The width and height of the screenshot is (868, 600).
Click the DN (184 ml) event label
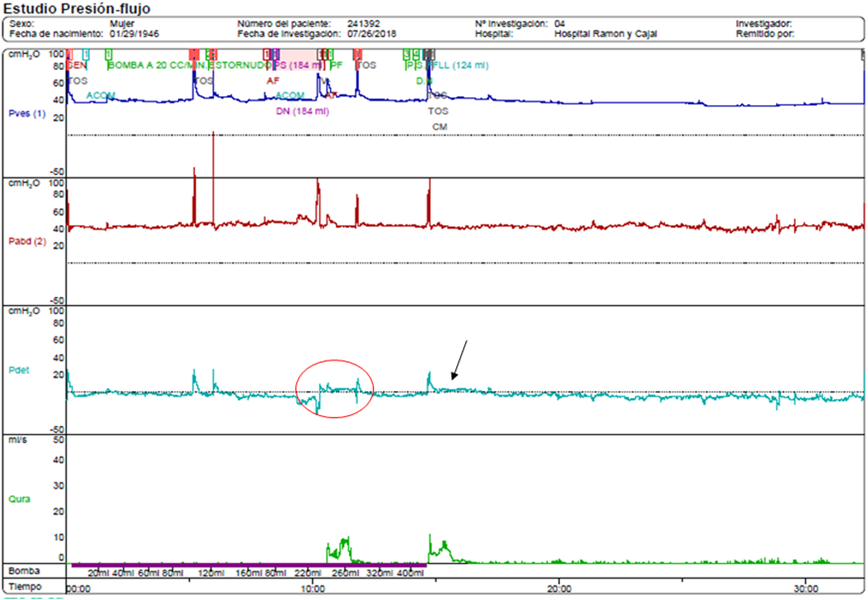tap(302, 112)
